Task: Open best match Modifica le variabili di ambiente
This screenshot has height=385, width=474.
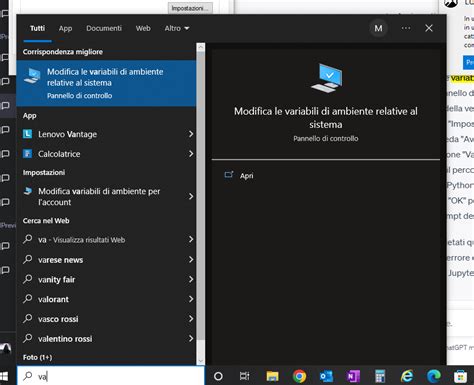Action: 106,83
